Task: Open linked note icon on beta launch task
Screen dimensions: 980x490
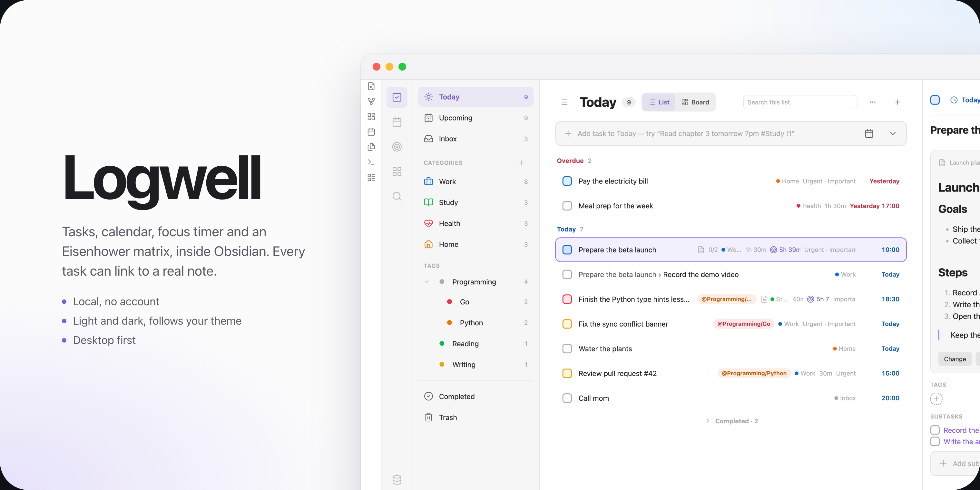Action: tap(701, 250)
